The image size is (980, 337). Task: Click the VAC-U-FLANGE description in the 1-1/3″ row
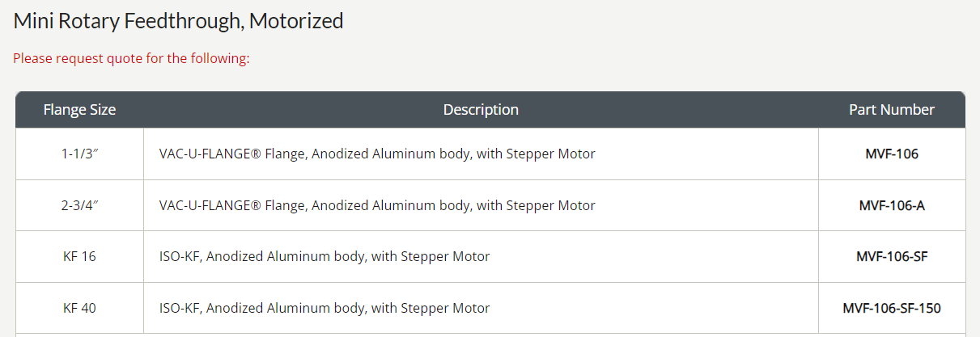pos(377,154)
